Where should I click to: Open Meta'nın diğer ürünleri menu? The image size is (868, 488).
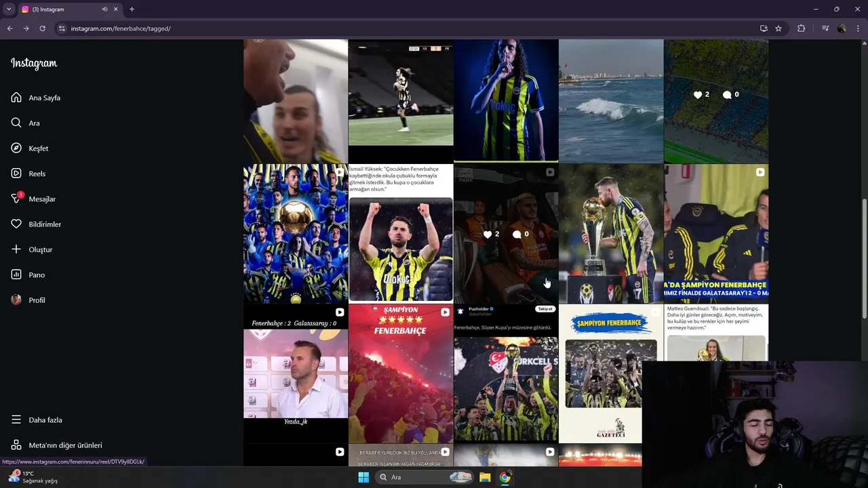[x=56, y=445]
